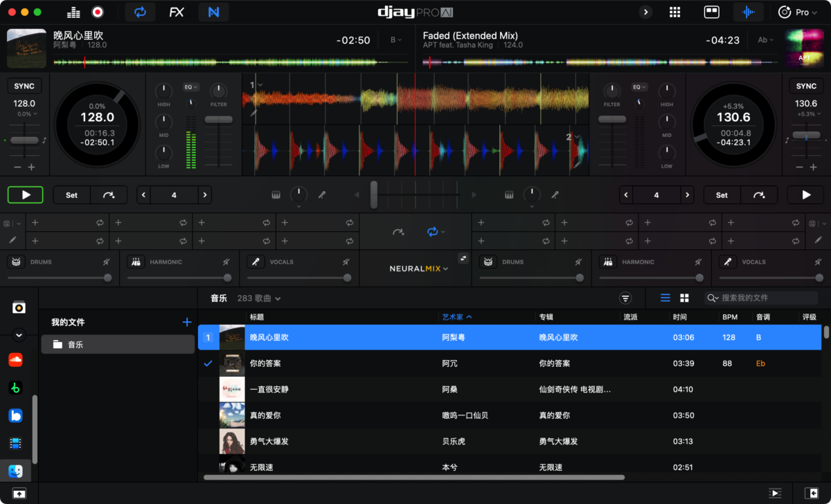Solo left deck vocals mic icon

click(256, 262)
